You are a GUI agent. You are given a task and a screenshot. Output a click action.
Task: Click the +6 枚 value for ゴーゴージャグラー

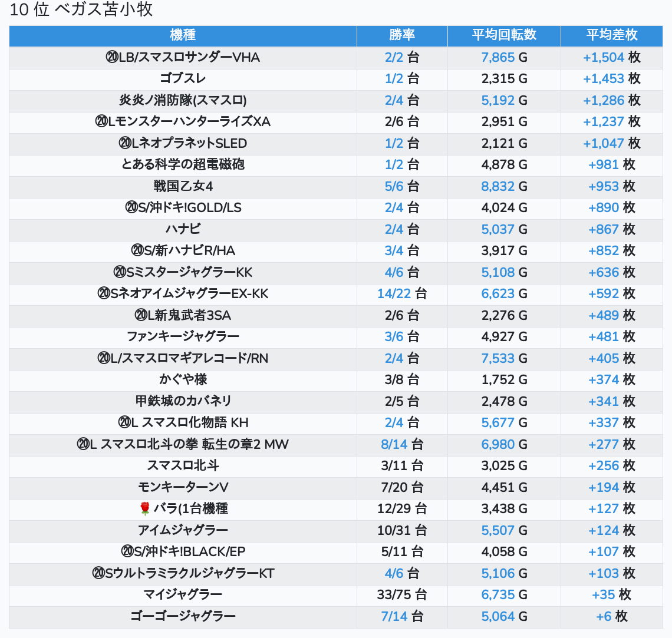pos(611,616)
